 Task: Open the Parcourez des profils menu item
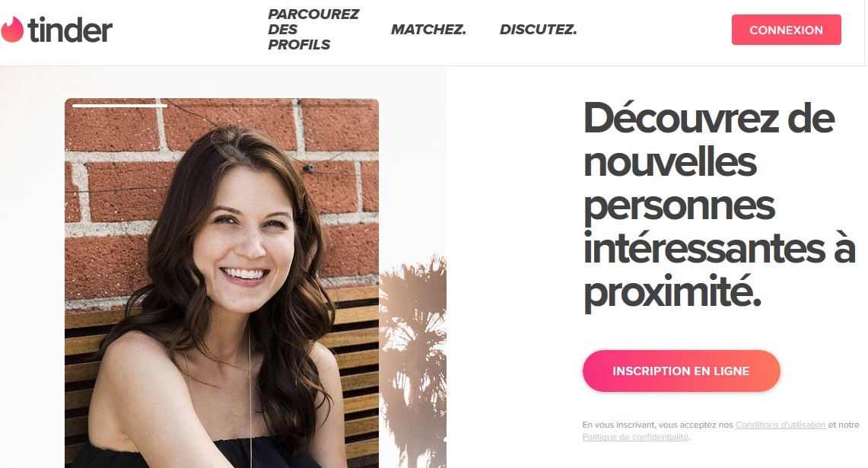(x=313, y=30)
